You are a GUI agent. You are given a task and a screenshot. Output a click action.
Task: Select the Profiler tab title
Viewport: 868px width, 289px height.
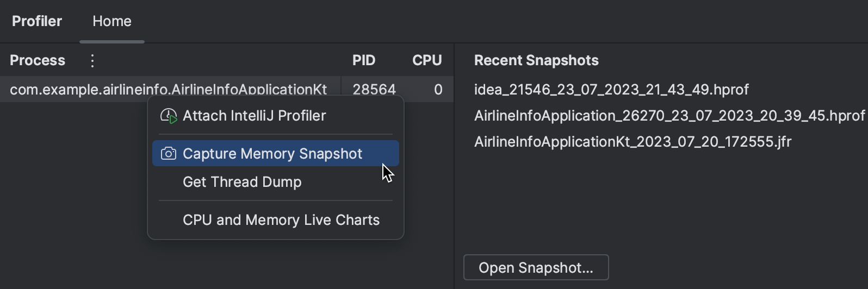pos(37,21)
